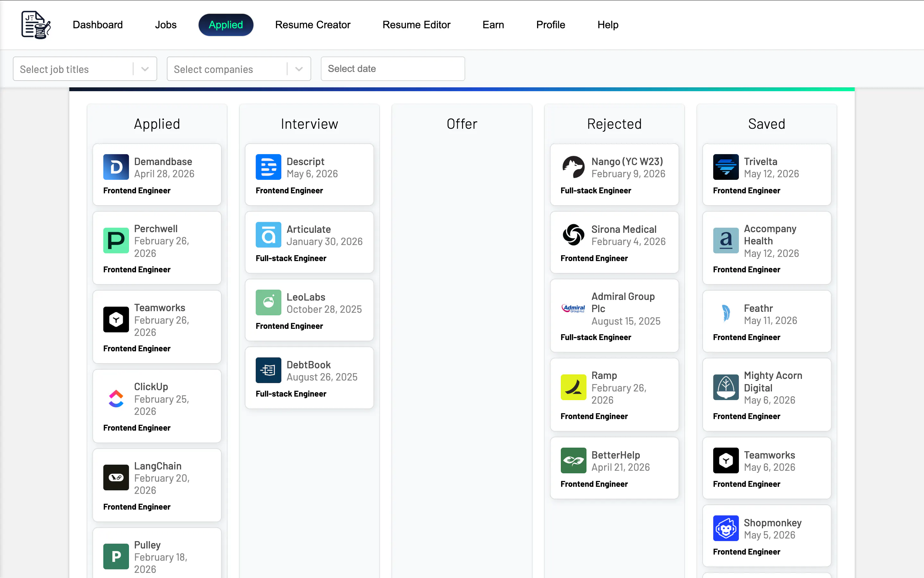Click the 'January 30, 2026' date text
Viewport: 924px width, 578px height.
pos(325,241)
